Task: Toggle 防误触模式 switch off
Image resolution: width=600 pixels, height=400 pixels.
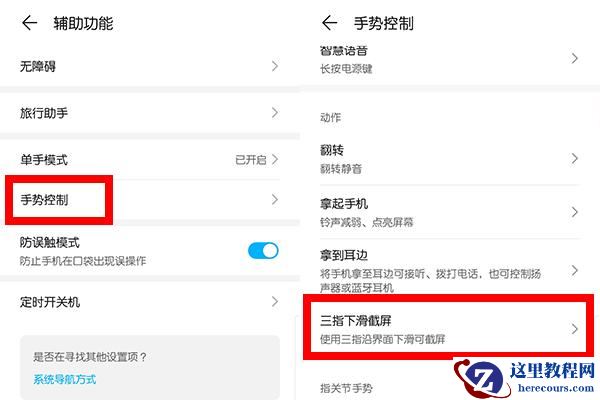Action: point(263,251)
